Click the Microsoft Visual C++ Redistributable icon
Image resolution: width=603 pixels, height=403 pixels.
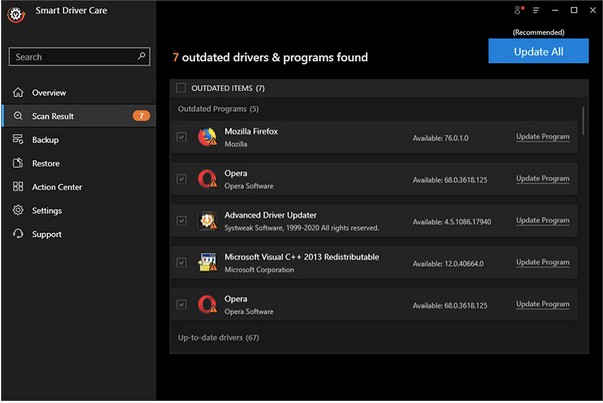pyautogui.click(x=207, y=263)
